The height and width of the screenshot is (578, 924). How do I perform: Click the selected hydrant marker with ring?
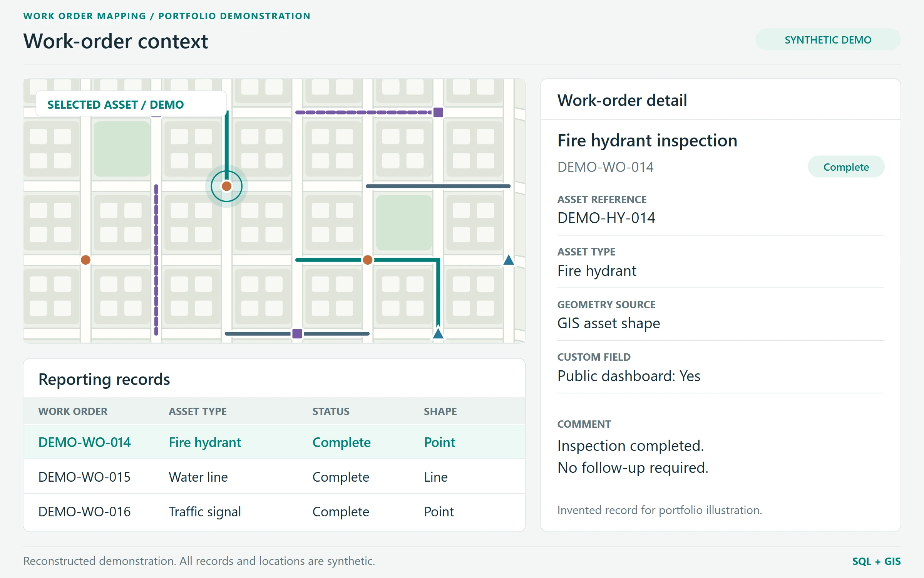click(x=227, y=186)
